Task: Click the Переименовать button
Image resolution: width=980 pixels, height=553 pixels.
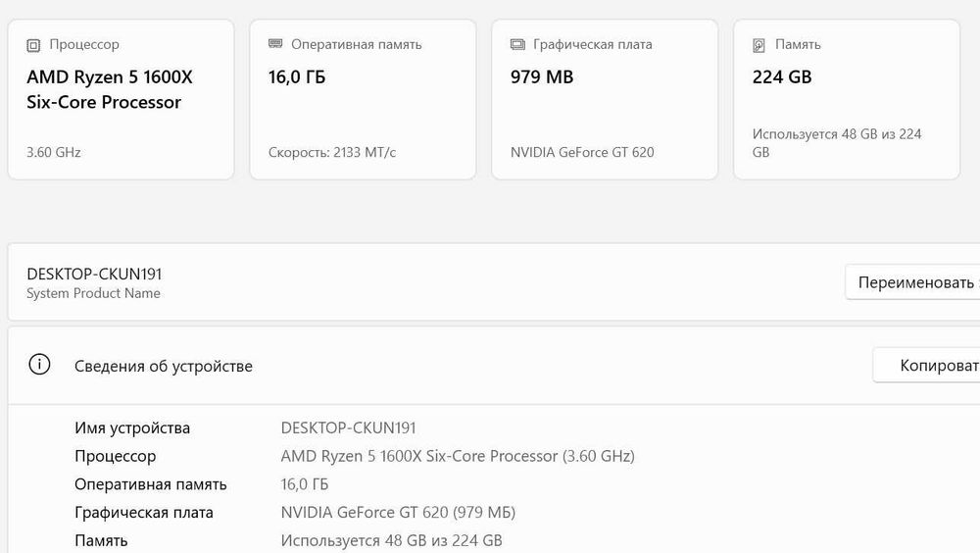Action: coord(912,282)
